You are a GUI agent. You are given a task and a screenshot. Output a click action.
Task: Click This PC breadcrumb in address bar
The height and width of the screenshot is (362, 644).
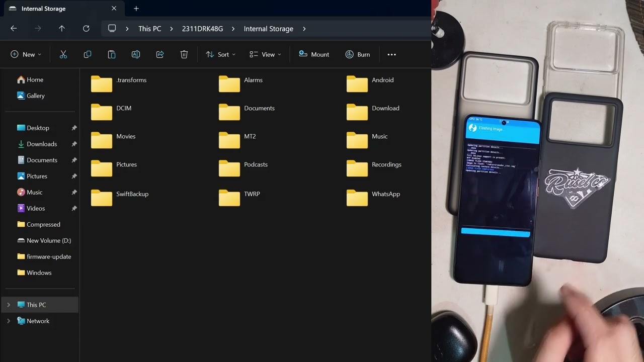pyautogui.click(x=150, y=29)
